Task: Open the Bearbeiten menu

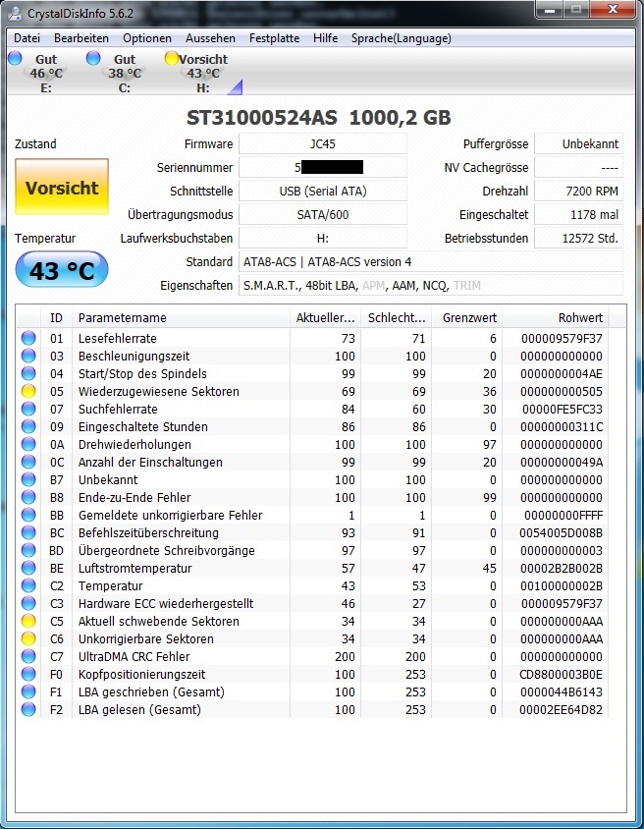Action: [x=81, y=38]
